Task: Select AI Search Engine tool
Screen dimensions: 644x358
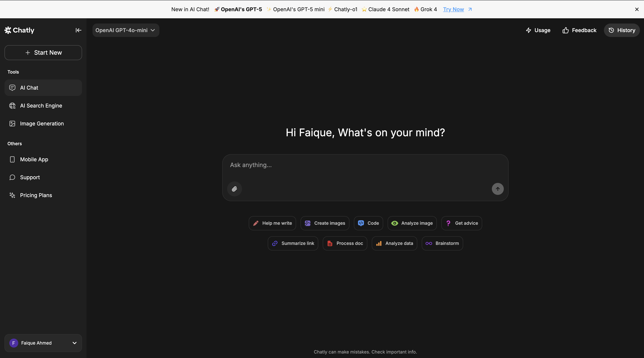Action: pos(41,106)
